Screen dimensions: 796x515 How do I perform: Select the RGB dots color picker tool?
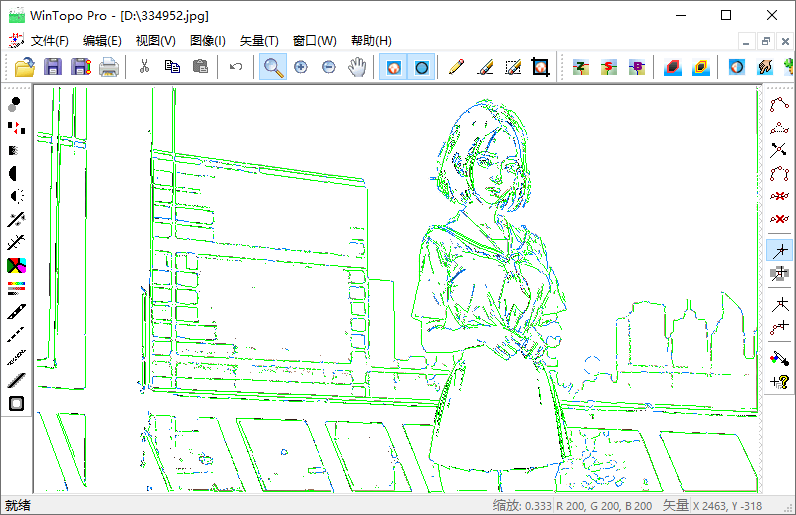[x=779, y=358]
